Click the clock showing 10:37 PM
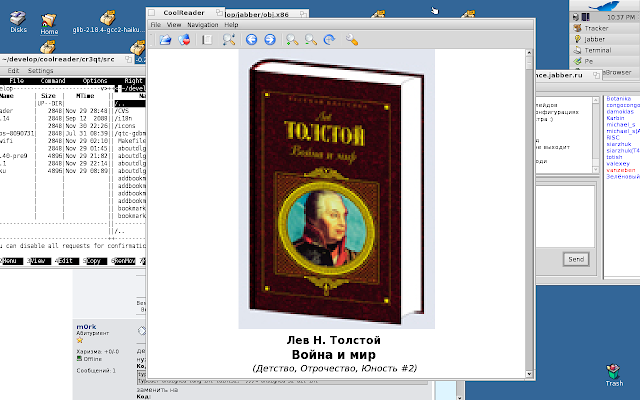640x400 pixels. [621, 17]
